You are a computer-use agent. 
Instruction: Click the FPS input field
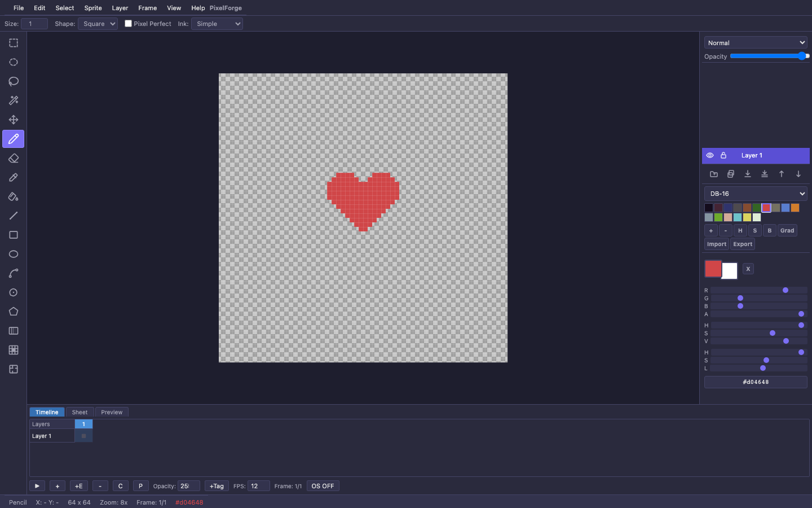coord(258,486)
